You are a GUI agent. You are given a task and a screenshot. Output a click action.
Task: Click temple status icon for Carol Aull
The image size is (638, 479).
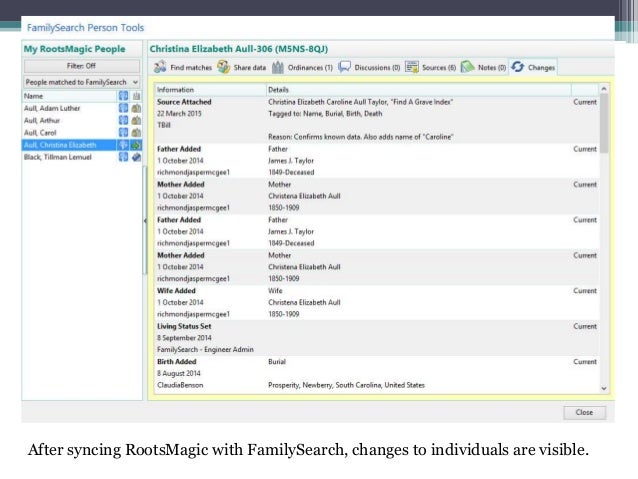135,131
